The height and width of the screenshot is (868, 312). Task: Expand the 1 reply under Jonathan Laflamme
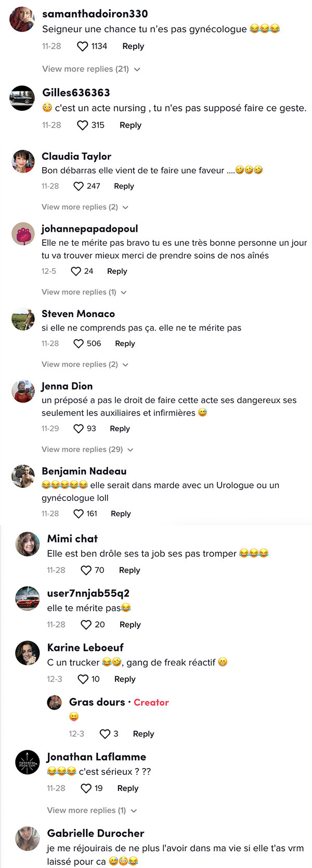(92, 811)
